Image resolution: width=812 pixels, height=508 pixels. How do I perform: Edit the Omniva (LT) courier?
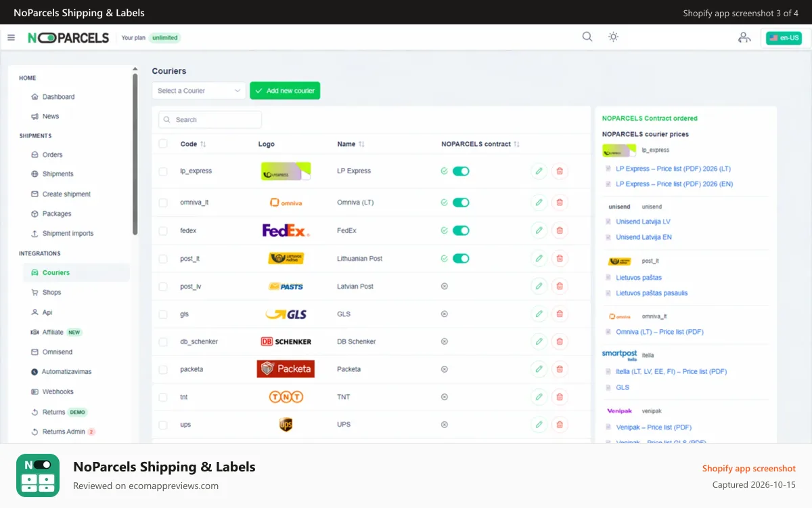(539, 202)
